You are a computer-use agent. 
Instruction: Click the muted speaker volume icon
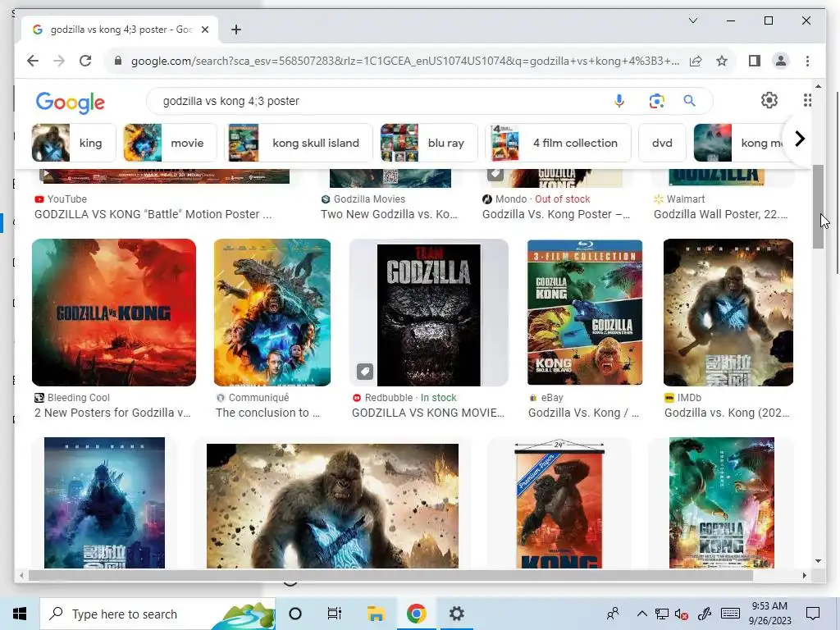click(682, 614)
